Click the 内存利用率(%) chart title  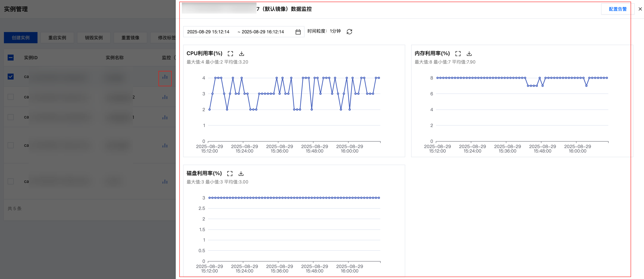click(432, 53)
